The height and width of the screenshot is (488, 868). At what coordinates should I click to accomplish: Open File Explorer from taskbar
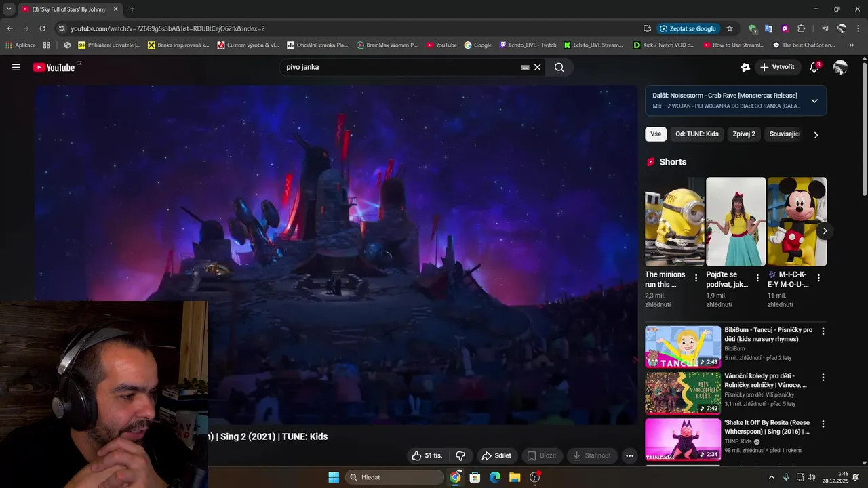point(515,477)
